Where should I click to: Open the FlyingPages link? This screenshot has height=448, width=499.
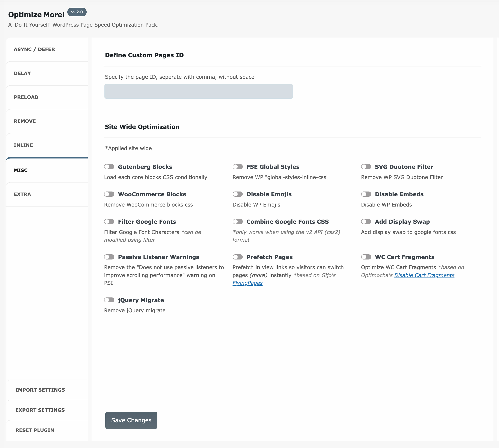point(247,283)
